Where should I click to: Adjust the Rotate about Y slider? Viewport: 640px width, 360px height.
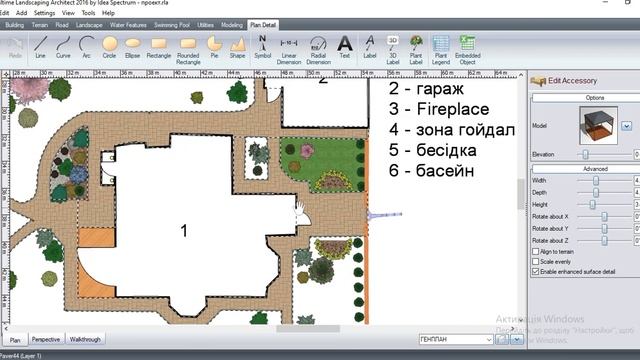coord(604,229)
